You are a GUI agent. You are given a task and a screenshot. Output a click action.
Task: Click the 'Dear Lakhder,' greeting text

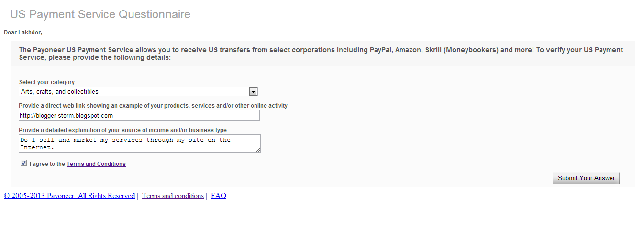(23, 33)
